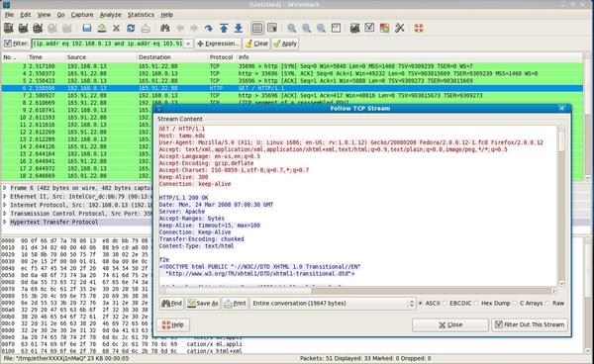Open filter history dropdown arrow
Viewport: 594px width, 364px height.
[x=188, y=44]
